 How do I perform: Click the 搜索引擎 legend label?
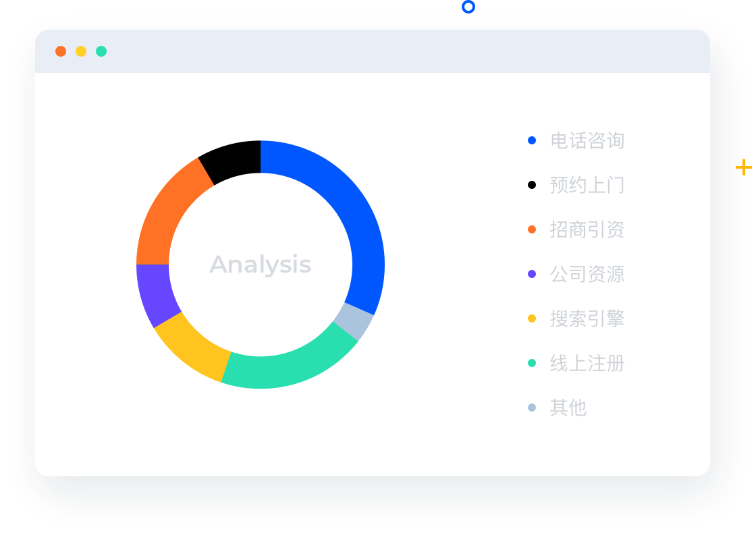tap(587, 318)
